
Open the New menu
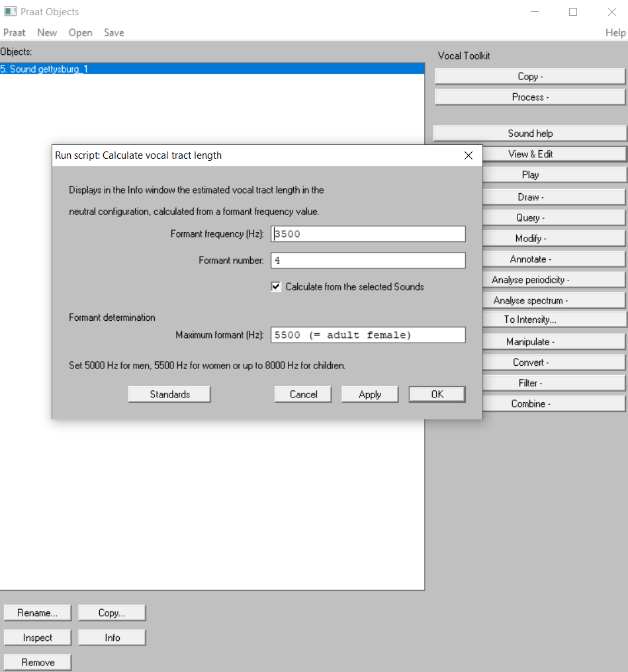47,32
